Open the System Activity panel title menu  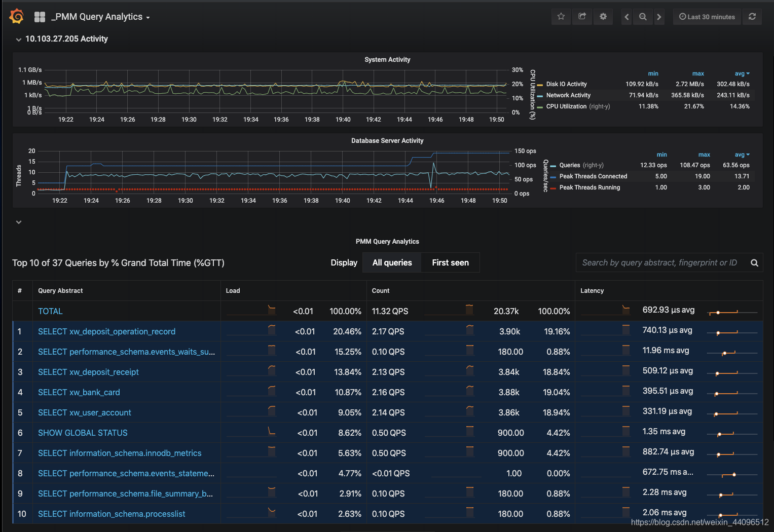tap(387, 60)
